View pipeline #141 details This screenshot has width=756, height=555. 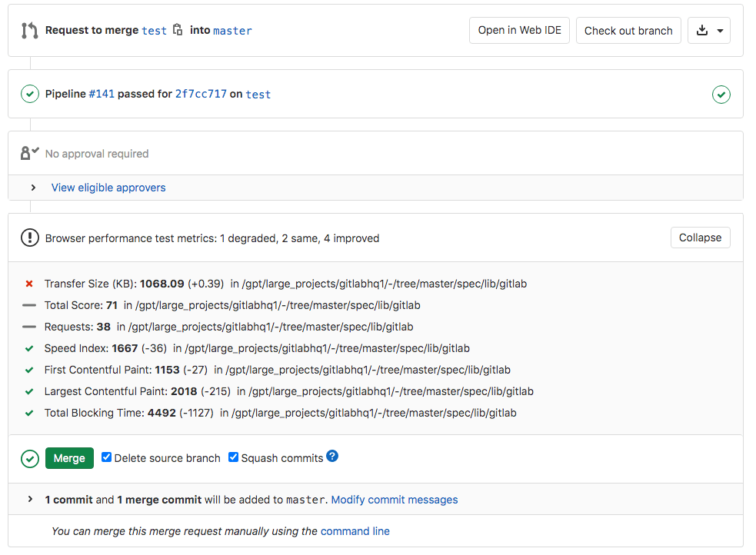pos(100,94)
